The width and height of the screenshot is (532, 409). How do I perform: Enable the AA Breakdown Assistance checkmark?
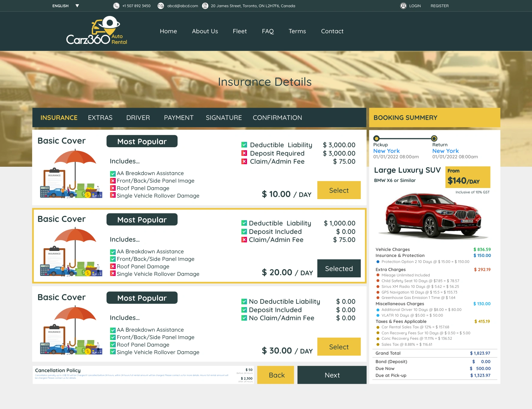[112, 173]
